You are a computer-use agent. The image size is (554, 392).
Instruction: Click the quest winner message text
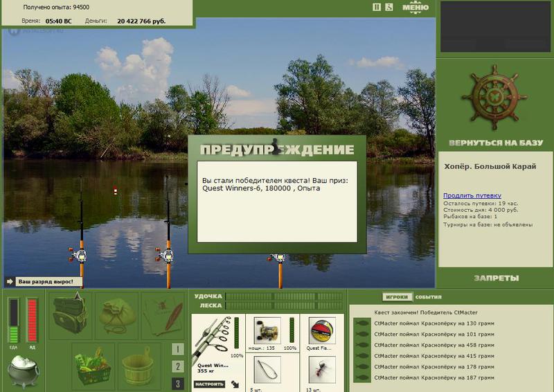[275, 184]
